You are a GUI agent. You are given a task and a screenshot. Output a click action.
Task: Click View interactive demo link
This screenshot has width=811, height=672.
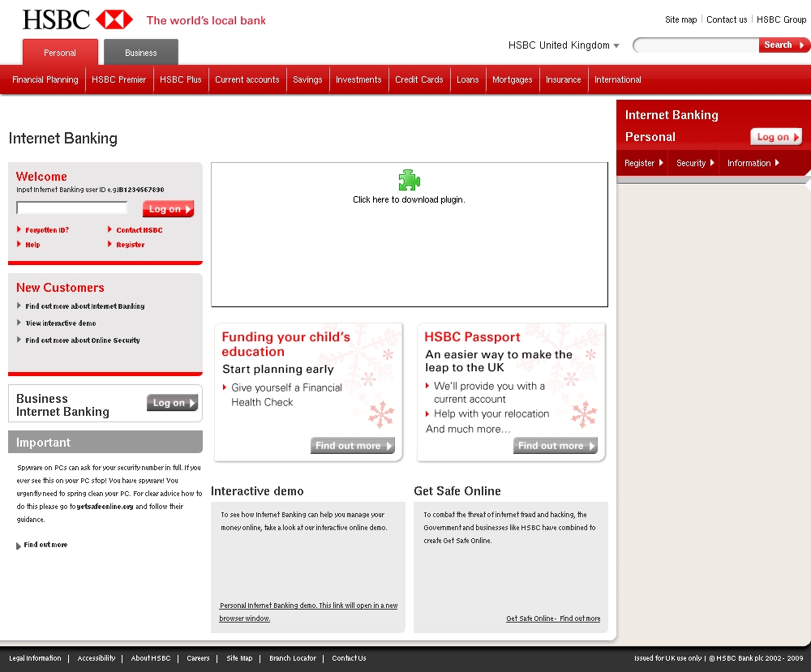60,323
